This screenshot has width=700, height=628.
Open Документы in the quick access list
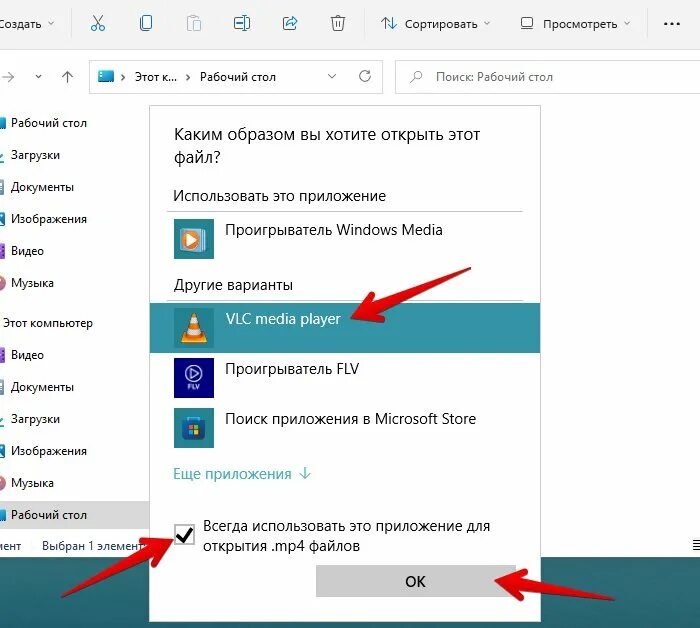click(x=42, y=187)
